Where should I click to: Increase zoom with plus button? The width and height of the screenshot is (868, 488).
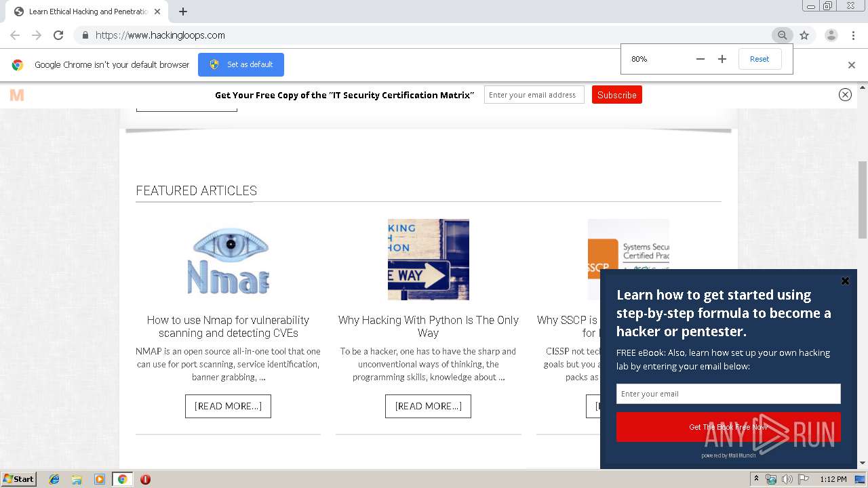pos(722,59)
